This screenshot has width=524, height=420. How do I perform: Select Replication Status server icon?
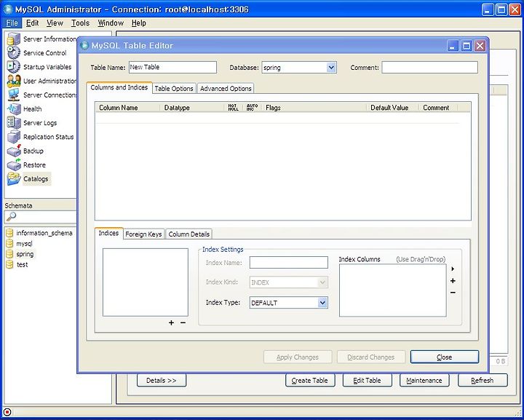[14, 137]
